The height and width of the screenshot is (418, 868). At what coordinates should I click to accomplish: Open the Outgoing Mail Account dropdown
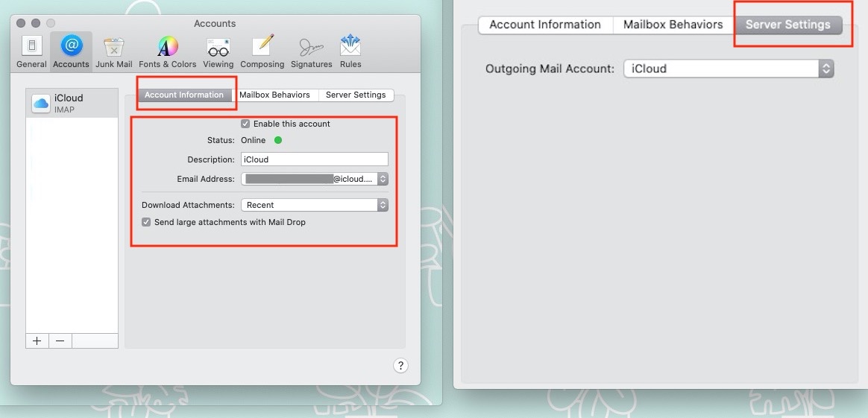tap(729, 69)
